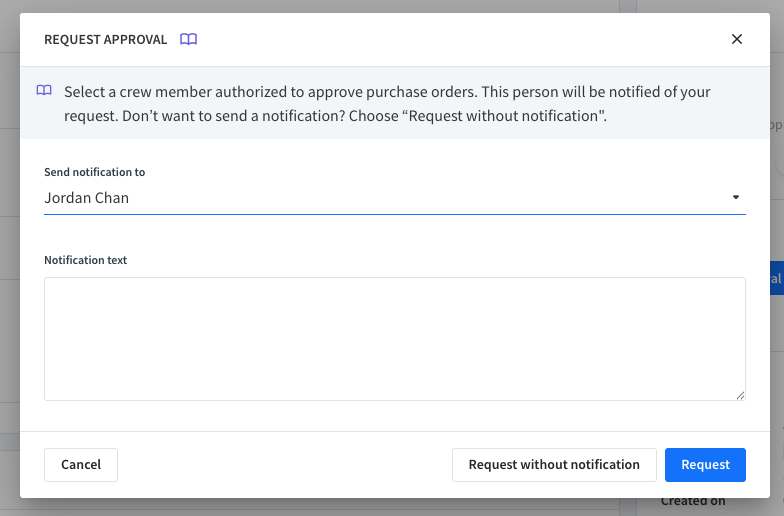Click the text area resize handle

pos(740,395)
